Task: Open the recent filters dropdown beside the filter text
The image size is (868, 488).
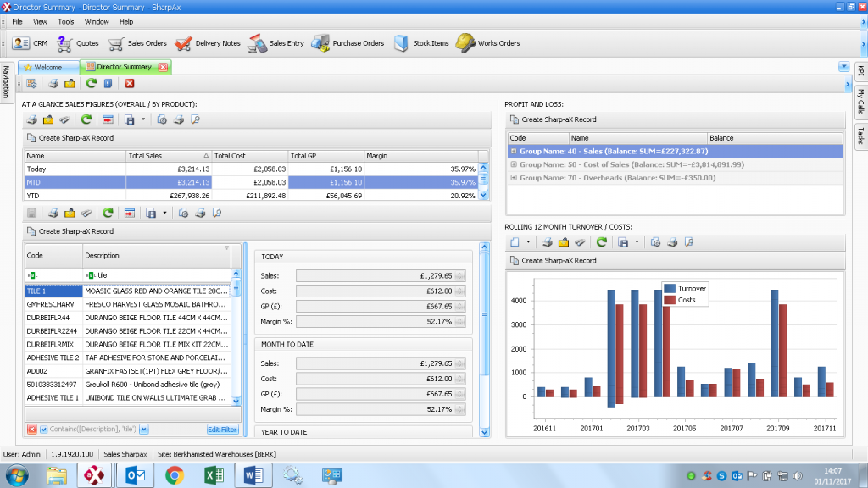Action: point(144,430)
